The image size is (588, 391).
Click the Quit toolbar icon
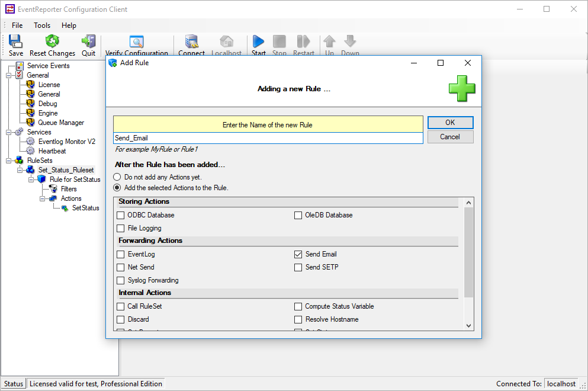[x=88, y=41]
